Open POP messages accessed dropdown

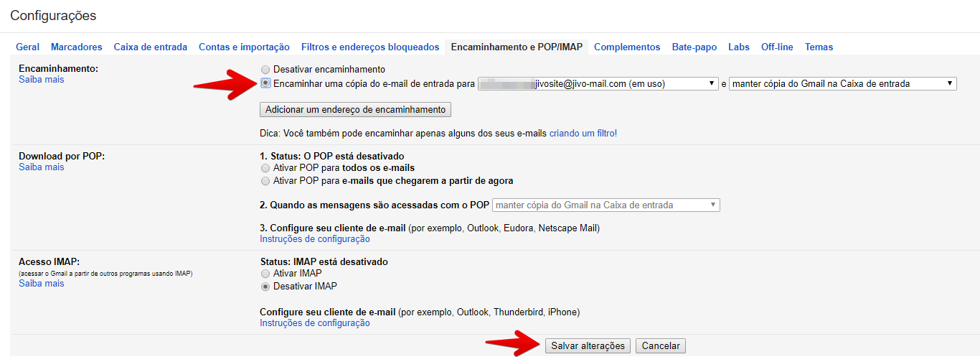606,205
